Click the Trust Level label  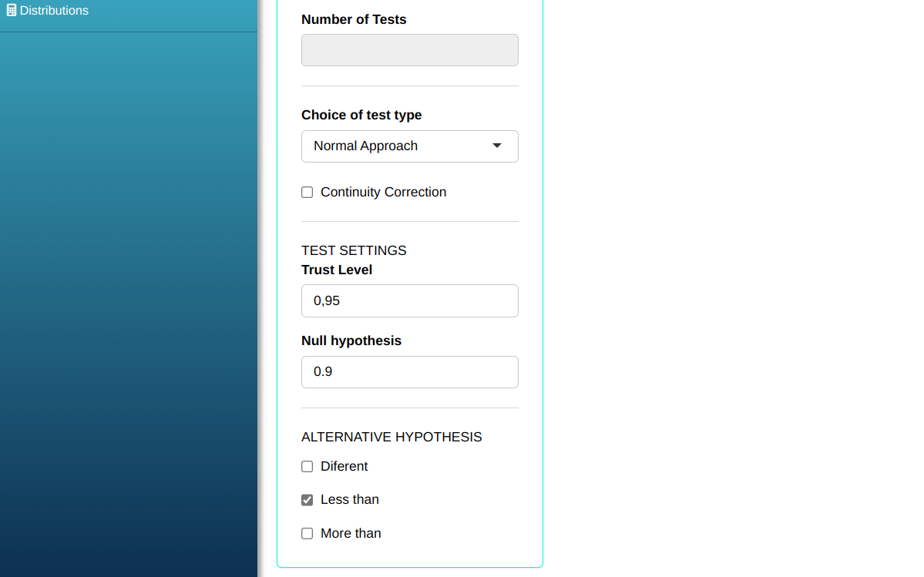[337, 270]
